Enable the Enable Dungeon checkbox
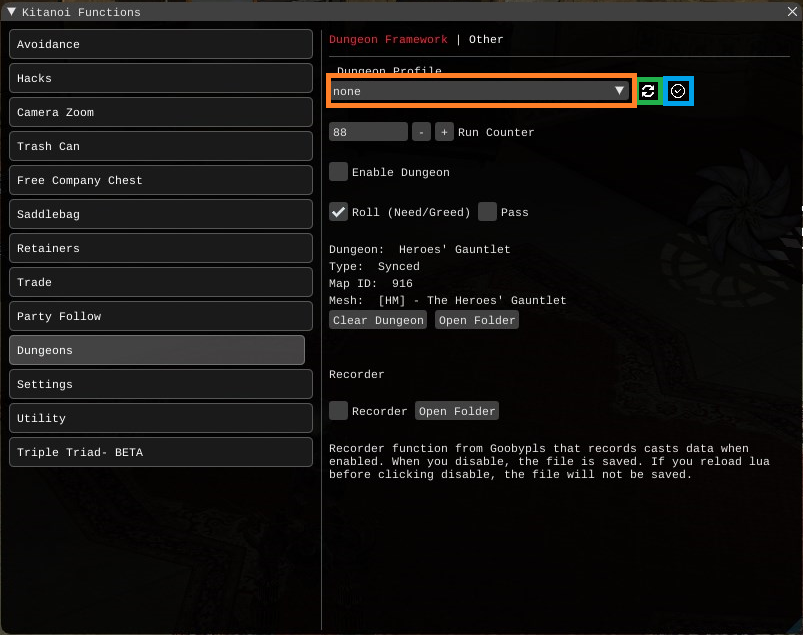The width and height of the screenshot is (803, 635). pyautogui.click(x=339, y=172)
